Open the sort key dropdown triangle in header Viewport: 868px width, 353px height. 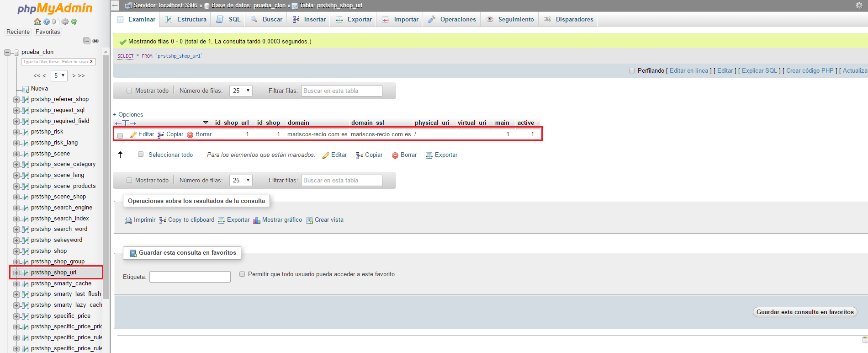pos(206,123)
